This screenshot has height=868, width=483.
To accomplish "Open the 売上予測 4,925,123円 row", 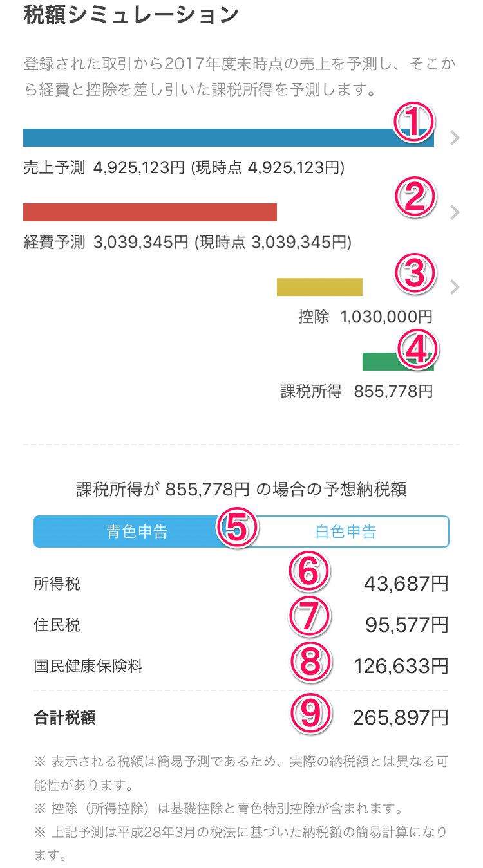I will (184, 169).
